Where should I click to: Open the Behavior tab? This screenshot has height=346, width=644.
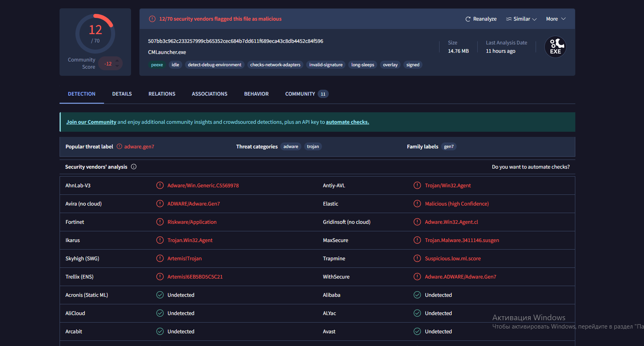[256, 94]
